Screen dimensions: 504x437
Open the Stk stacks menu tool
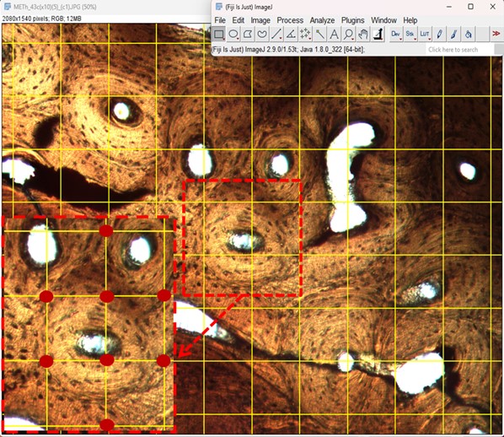tap(410, 34)
